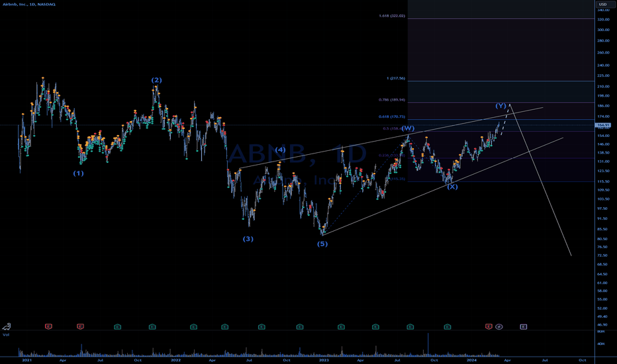Click the 2023 label on time axis
617x364 pixels.
(324, 360)
